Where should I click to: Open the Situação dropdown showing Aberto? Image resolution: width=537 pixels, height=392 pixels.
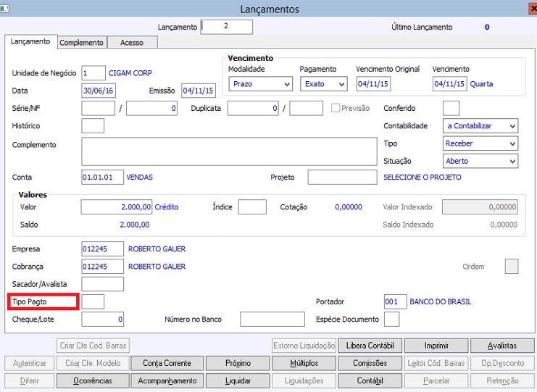click(x=480, y=161)
